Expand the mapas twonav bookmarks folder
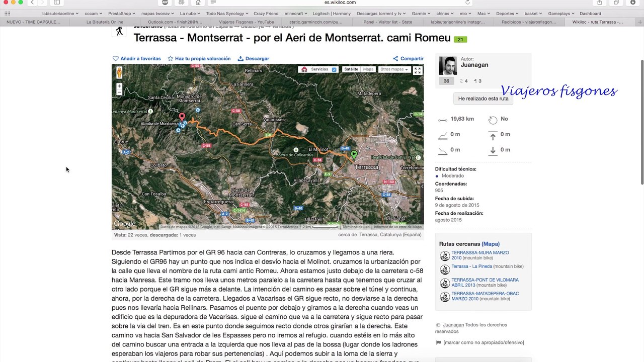Screen dimensions: 644x362 coord(157,14)
